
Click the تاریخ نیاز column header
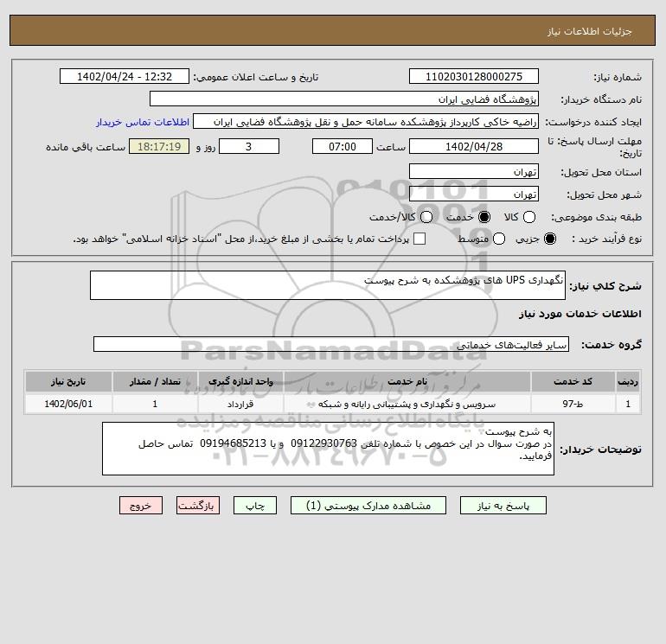point(68,381)
